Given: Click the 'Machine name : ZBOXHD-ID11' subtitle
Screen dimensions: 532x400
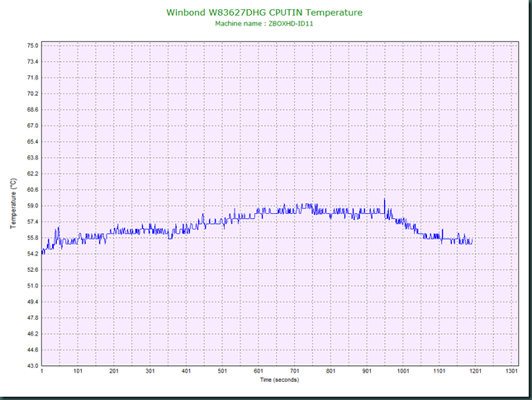Looking at the screenshot, I should click(264, 24).
